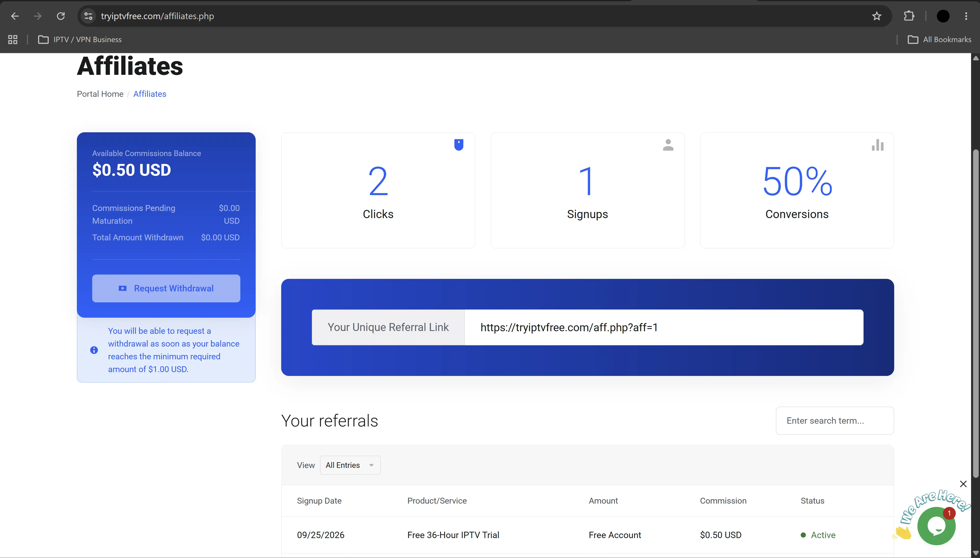The width and height of the screenshot is (980, 558).
Task: Reload the affiliates page
Action: 61,16
